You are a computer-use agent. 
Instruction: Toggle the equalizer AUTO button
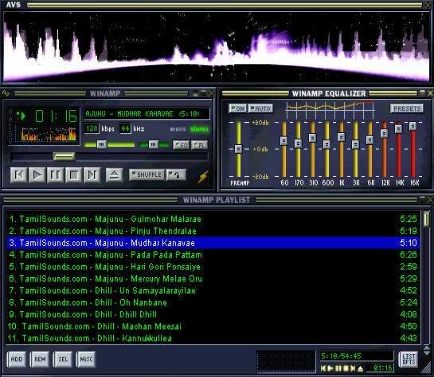[260, 108]
